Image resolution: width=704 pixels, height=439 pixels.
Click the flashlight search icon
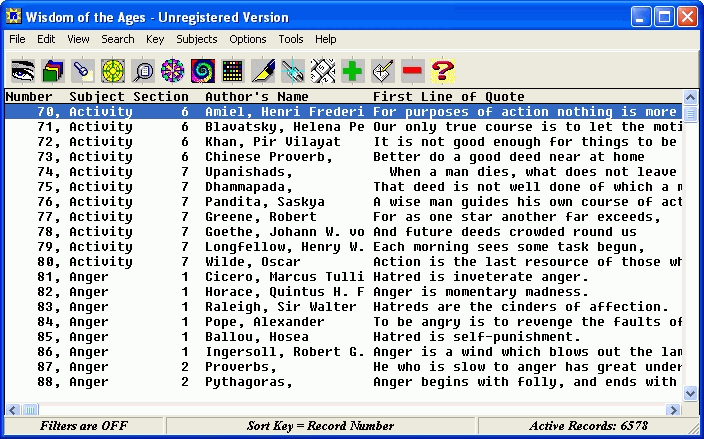(x=82, y=71)
